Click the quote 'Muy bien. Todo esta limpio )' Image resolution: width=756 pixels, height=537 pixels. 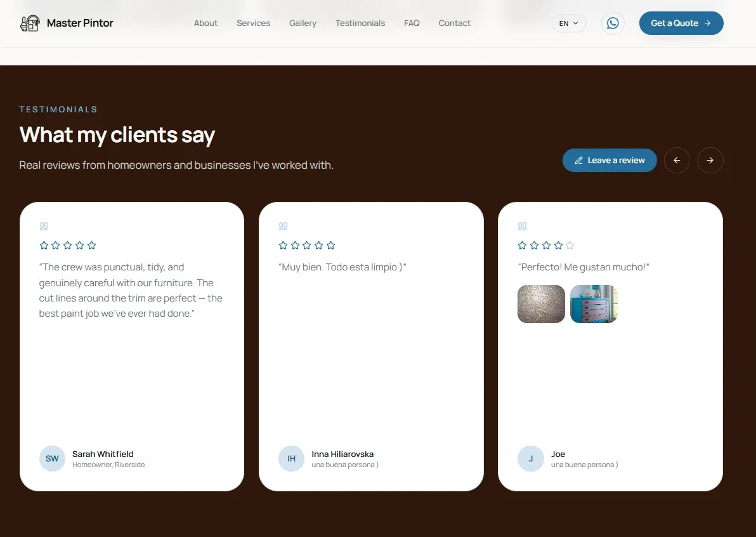click(x=342, y=267)
